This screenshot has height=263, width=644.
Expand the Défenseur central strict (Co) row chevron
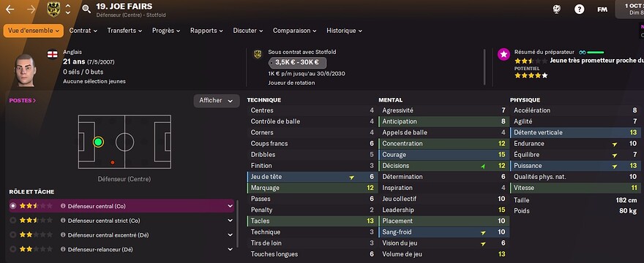230,221
